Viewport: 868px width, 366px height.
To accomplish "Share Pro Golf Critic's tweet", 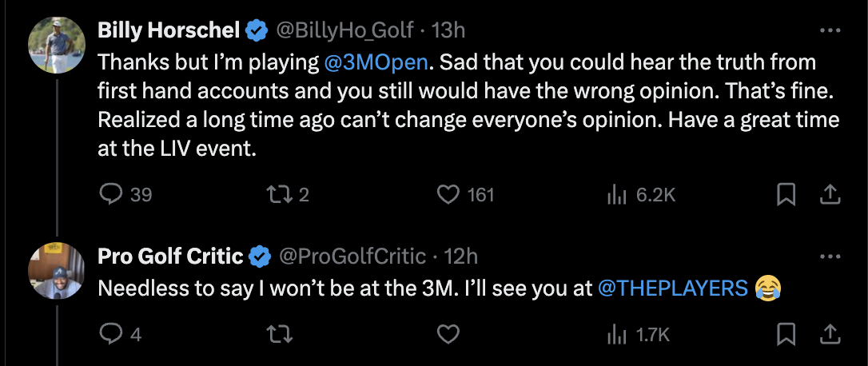I will point(830,334).
